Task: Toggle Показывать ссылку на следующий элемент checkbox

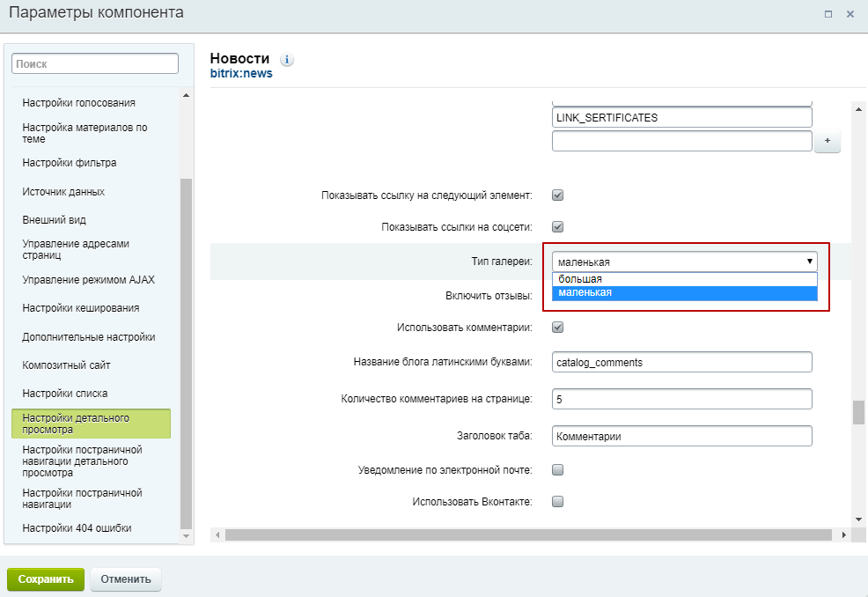Action: click(x=557, y=195)
